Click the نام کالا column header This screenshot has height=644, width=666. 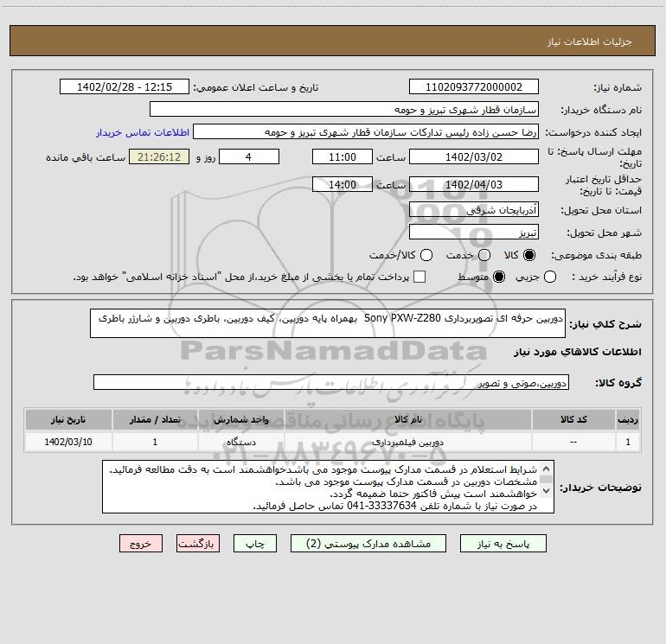point(407,419)
